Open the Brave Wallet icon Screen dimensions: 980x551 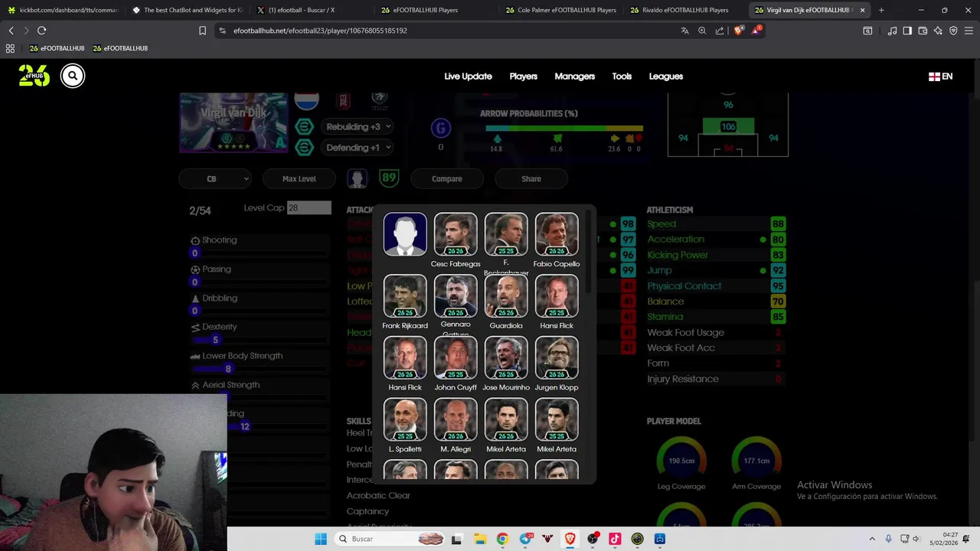[x=923, y=31]
